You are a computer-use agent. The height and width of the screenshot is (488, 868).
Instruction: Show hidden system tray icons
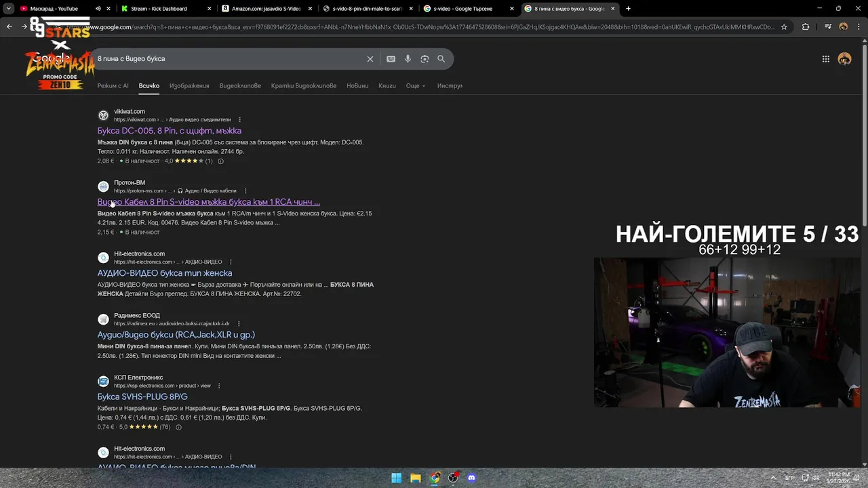[x=774, y=478]
